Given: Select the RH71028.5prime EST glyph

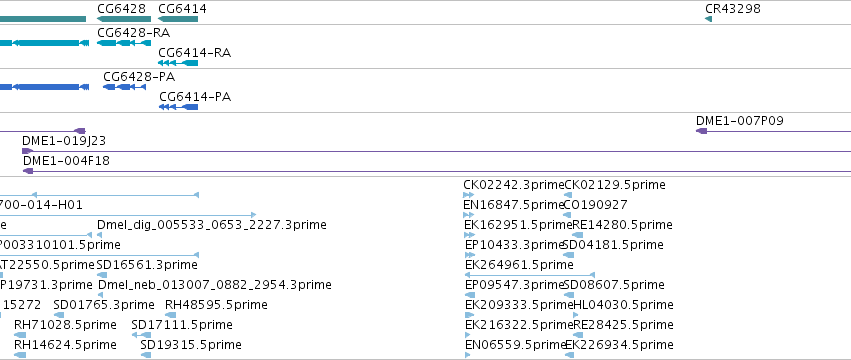Looking at the screenshot, I should click(x=20, y=335).
